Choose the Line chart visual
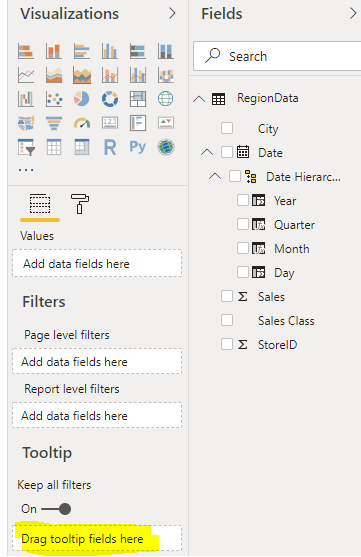Image resolution: width=361 pixels, height=557 pixels. (26, 75)
